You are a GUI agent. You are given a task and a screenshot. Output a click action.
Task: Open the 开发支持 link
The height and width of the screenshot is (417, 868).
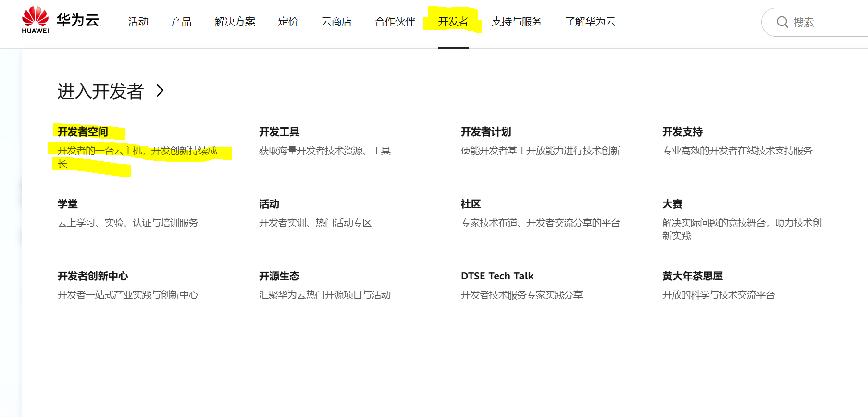(x=682, y=132)
